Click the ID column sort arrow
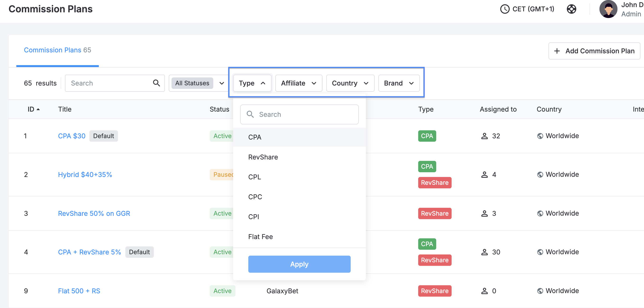The image size is (644, 308). pyautogui.click(x=38, y=109)
